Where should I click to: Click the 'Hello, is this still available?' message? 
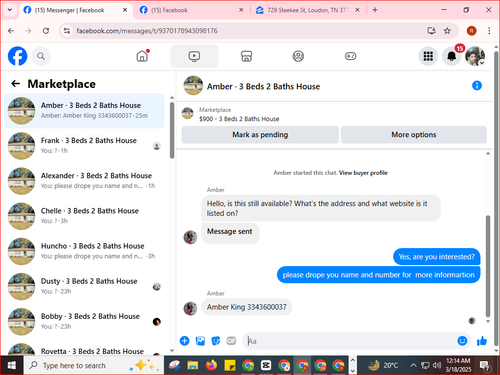point(321,208)
